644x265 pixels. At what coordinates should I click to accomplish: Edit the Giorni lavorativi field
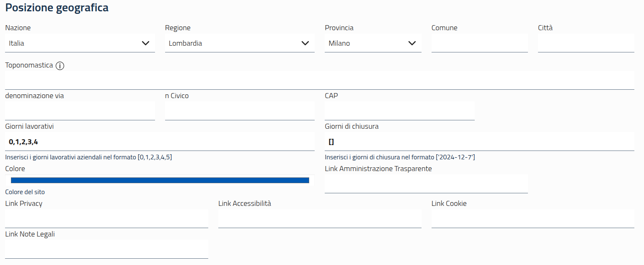160,142
